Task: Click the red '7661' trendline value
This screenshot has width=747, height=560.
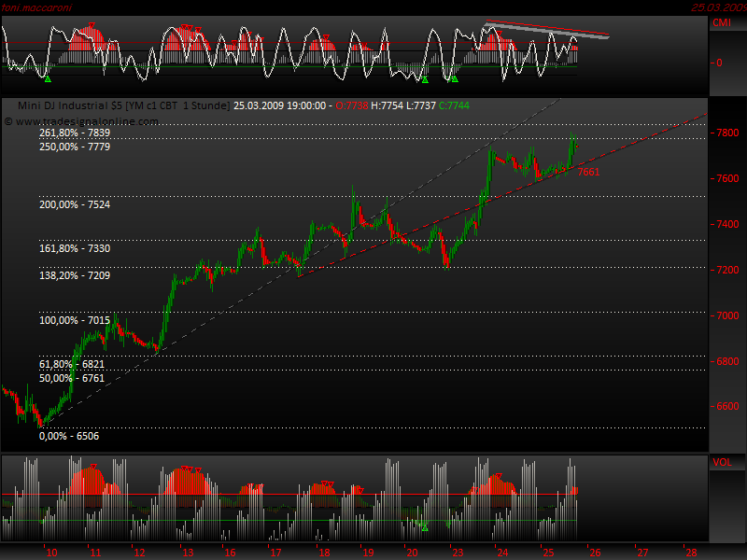Action: pos(588,172)
